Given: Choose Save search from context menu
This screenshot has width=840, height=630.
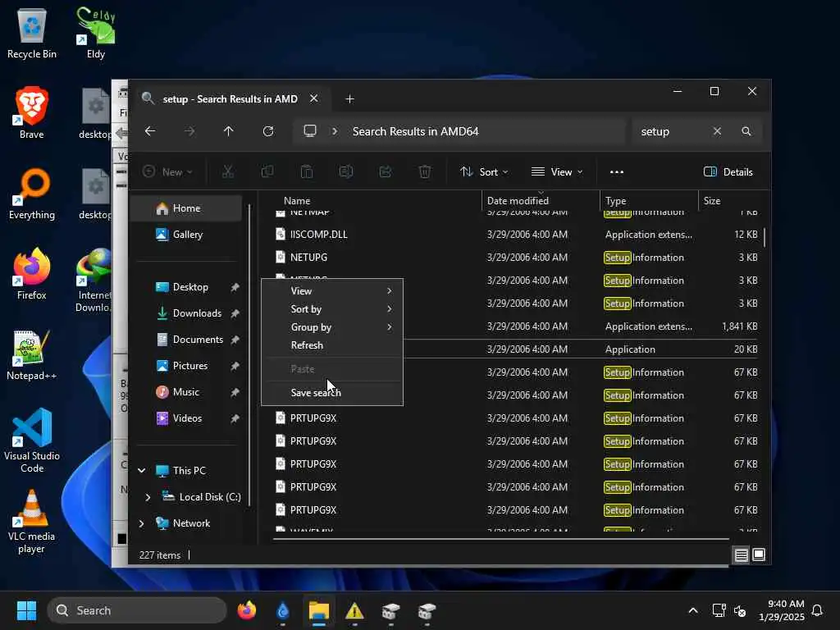Looking at the screenshot, I should (332, 393).
